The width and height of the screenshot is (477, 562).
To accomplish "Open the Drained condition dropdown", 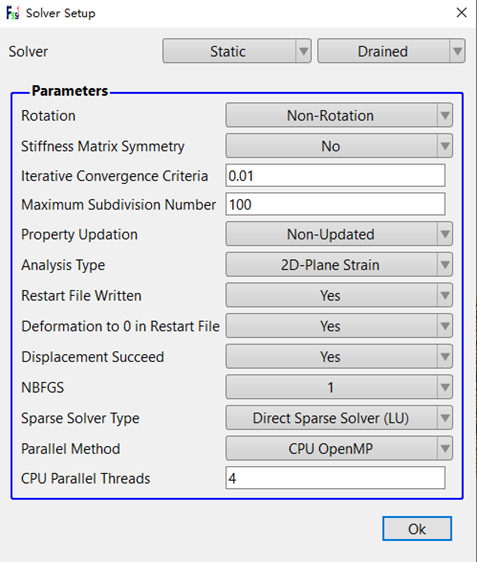I will (x=391, y=51).
